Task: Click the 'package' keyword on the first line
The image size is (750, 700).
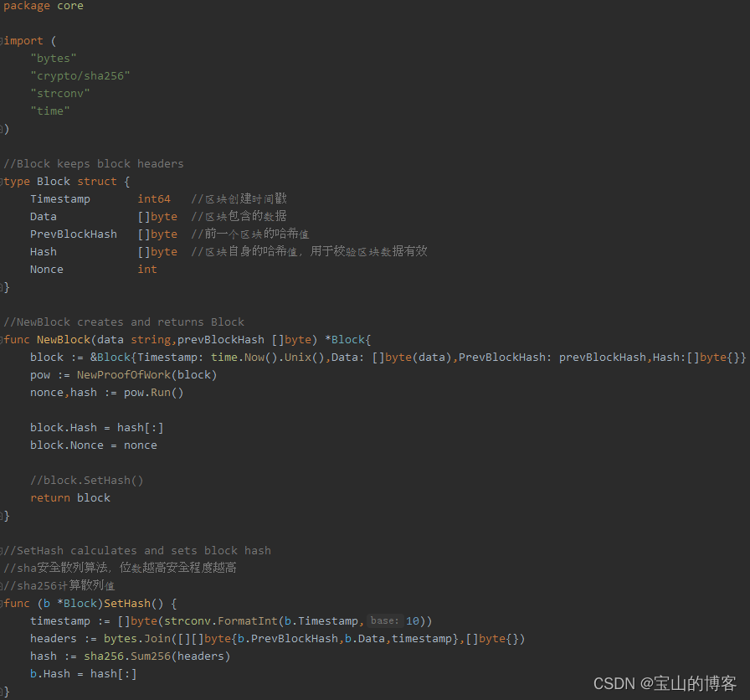Action: click(x=27, y=6)
